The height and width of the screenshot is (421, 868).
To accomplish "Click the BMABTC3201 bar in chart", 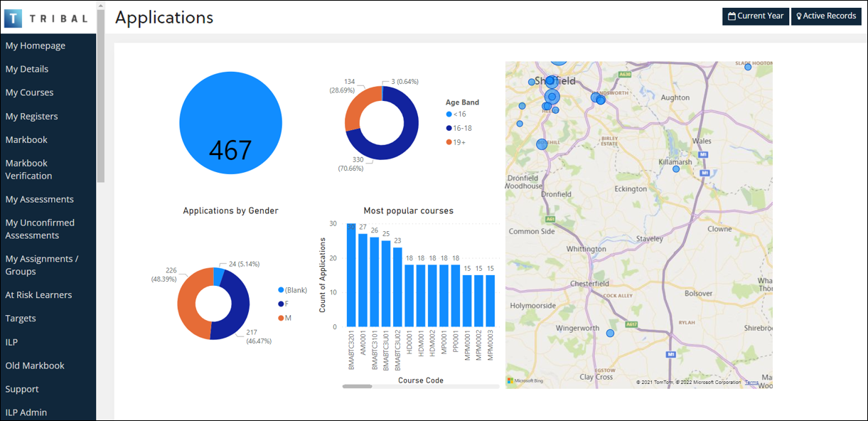I will [351, 275].
